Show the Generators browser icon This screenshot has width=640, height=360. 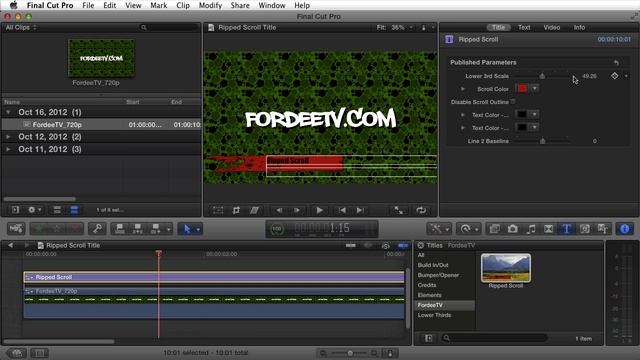[585, 229]
